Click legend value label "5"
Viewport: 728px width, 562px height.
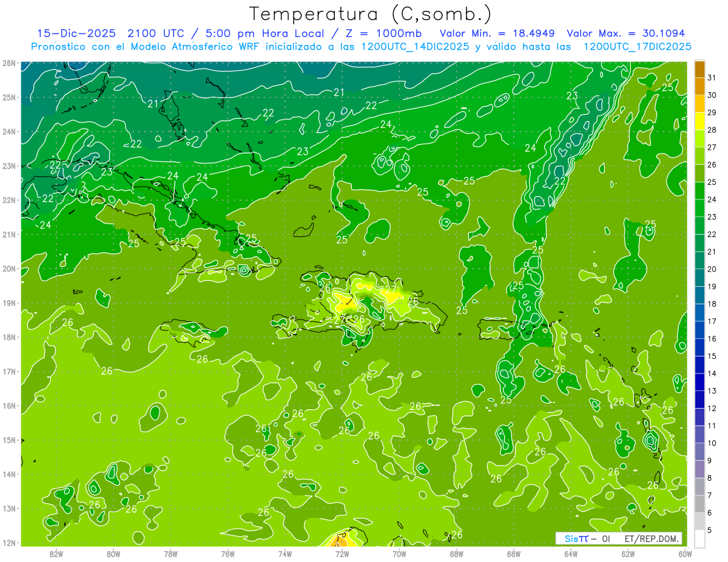tap(710, 530)
